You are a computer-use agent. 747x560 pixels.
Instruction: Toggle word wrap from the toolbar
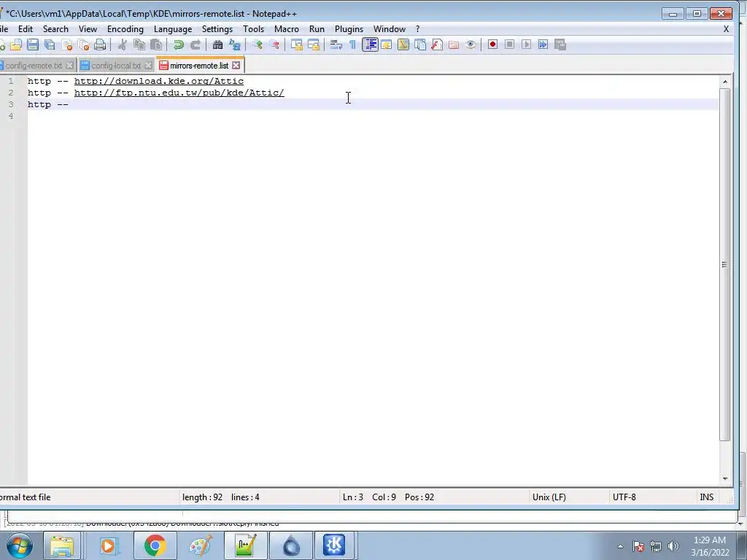336,44
